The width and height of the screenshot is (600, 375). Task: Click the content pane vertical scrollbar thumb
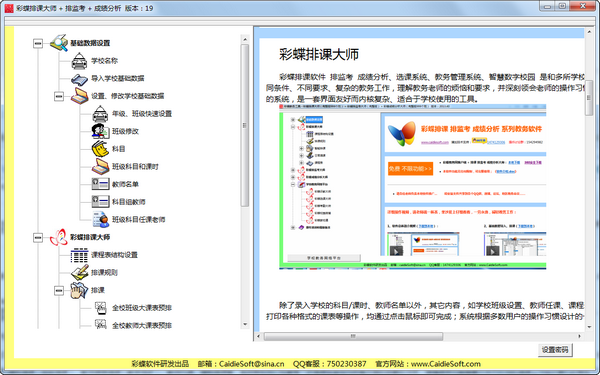589,98
